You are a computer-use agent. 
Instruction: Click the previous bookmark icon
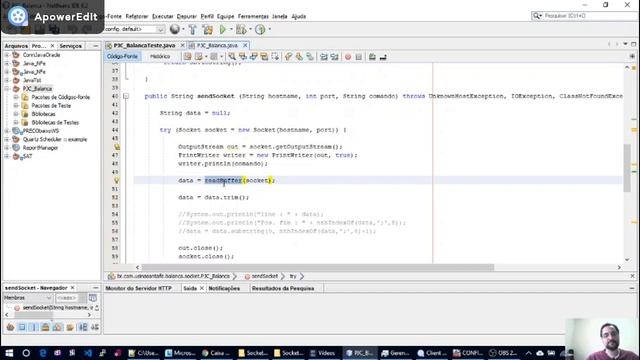click(289, 57)
